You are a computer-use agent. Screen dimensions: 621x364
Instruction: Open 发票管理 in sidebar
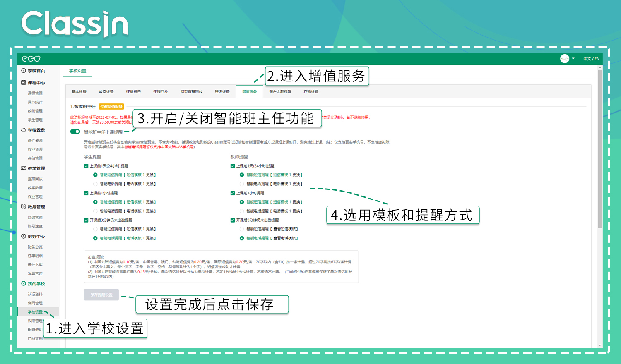35,274
